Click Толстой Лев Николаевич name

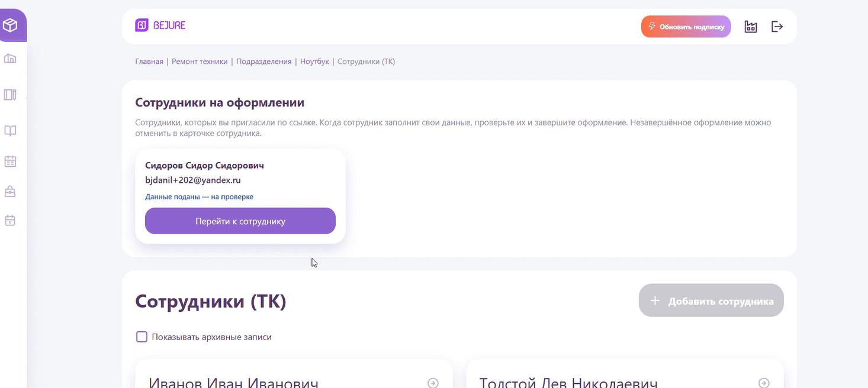click(568, 383)
